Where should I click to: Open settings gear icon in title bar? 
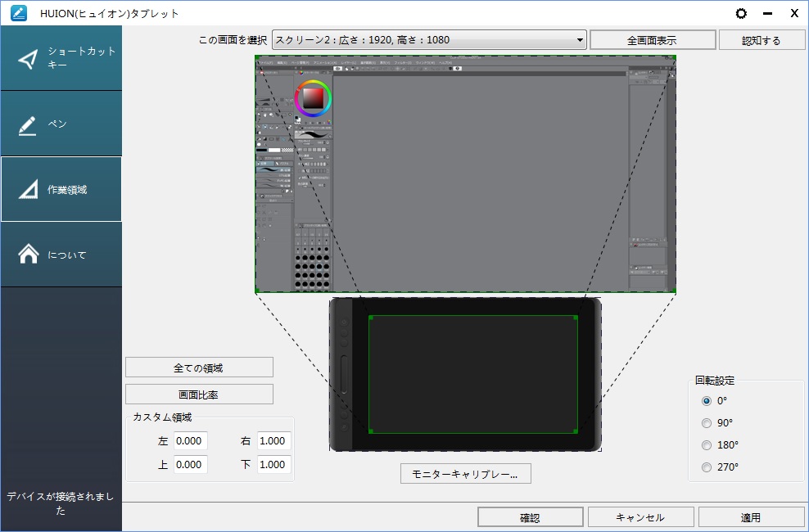(742, 13)
